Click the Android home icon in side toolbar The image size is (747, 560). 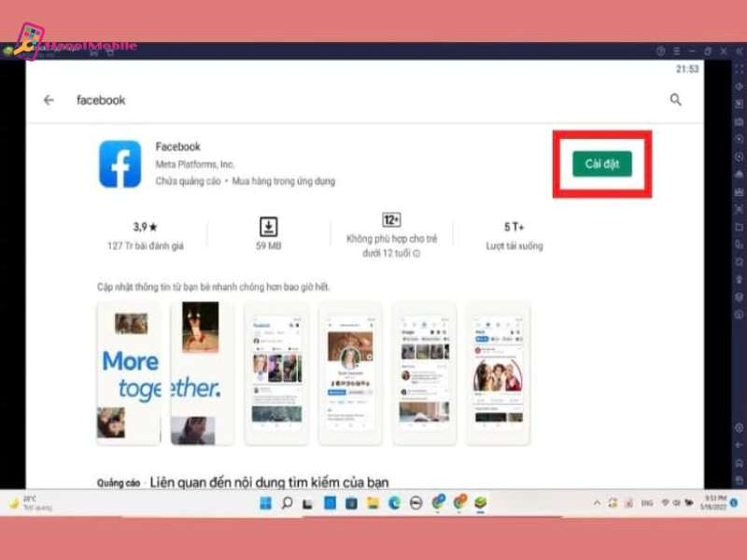(x=740, y=463)
